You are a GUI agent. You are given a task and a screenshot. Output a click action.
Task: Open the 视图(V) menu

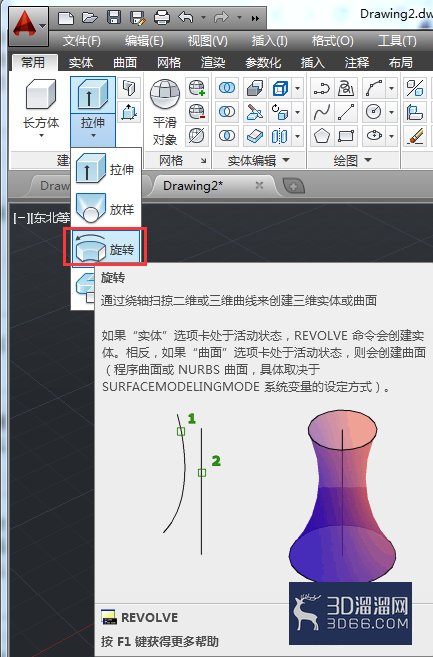coord(207,41)
